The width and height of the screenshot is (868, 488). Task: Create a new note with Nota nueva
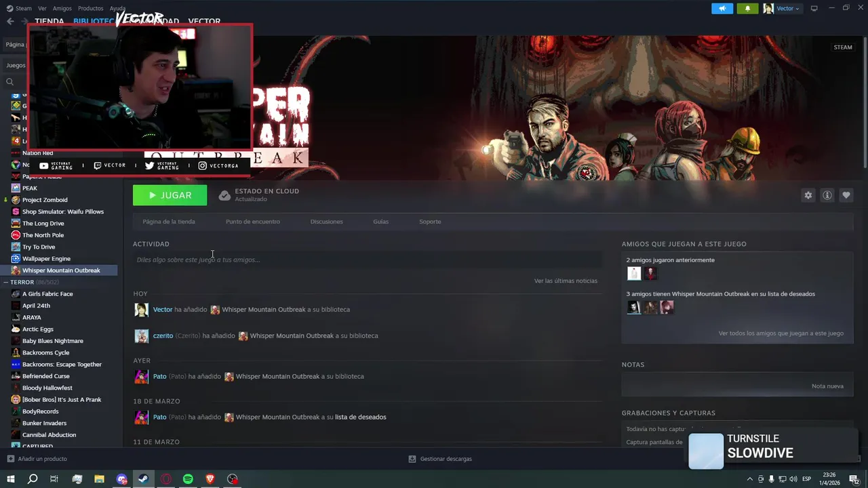point(827,386)
